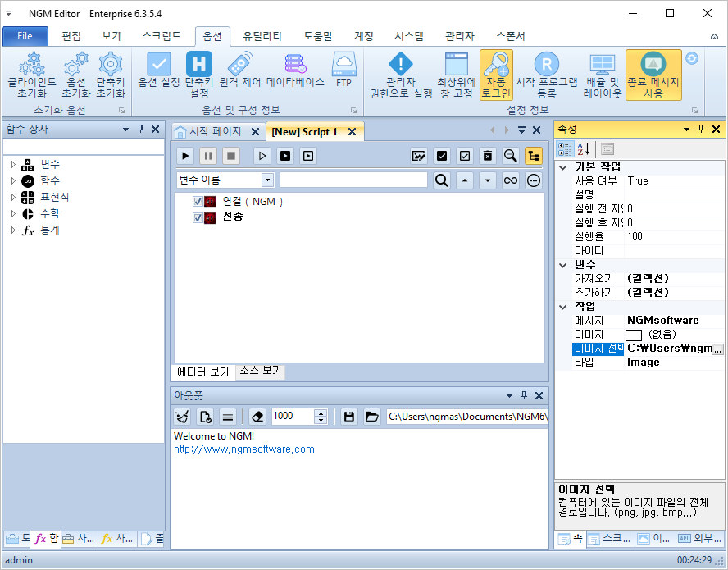
Task: Expand 수학 tree node
Action: (13, 214)
